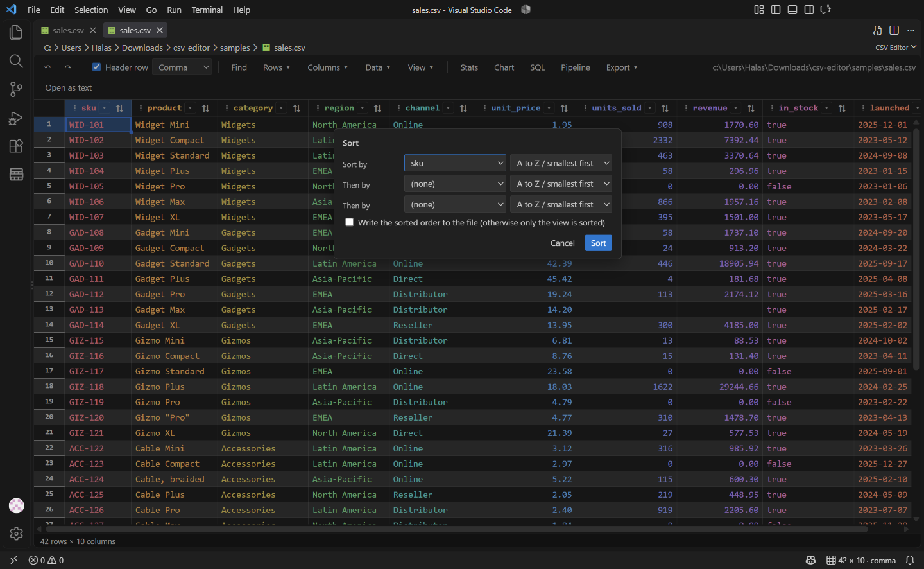Open the Stats view
Viewport: 924px width, 569px height.
pos(469,67)
